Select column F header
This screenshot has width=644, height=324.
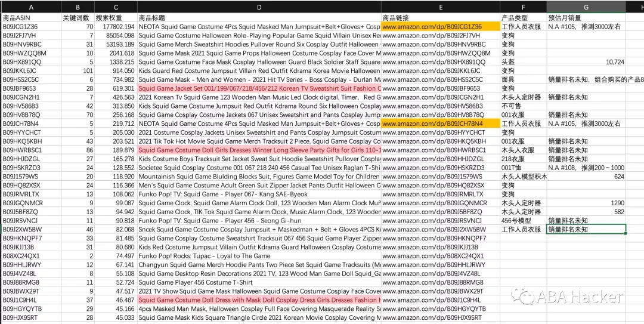click(x=524, y=7)
